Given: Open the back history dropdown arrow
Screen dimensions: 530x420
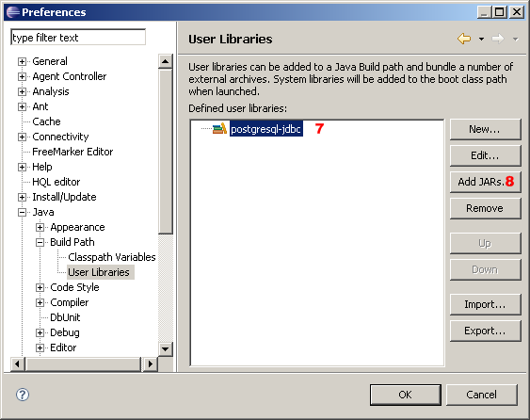Looking at the screenshot, I should [481, 40].
